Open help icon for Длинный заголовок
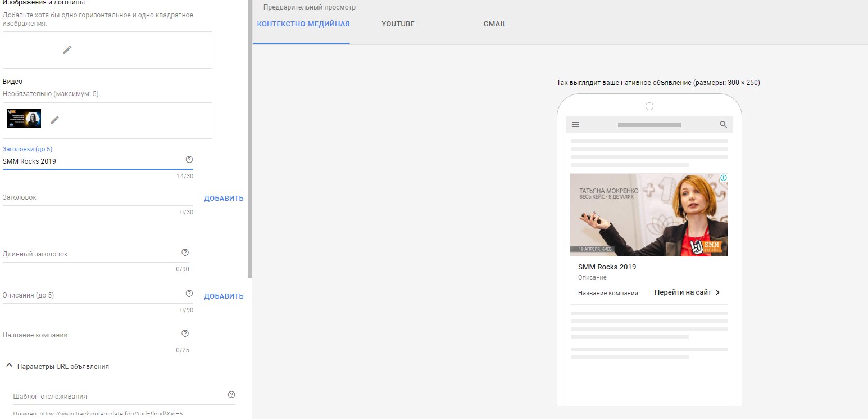This screenshot has width=868, height=419. tap(185, 252)
